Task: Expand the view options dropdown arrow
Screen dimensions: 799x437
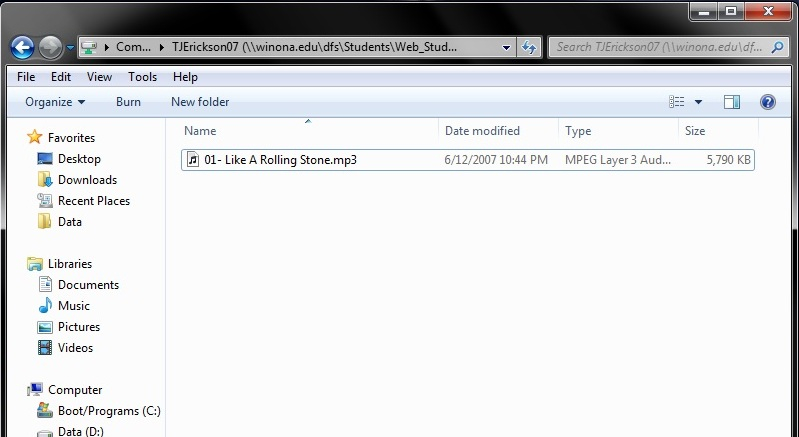Action: 698,102
